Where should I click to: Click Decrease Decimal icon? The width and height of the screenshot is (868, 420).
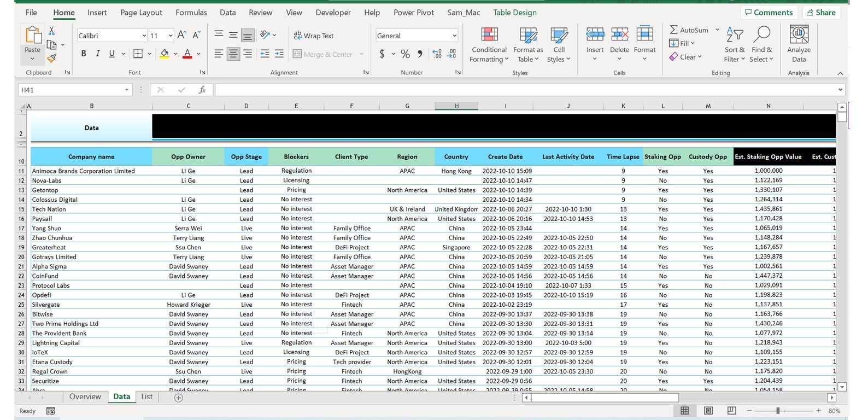[451, 54]
